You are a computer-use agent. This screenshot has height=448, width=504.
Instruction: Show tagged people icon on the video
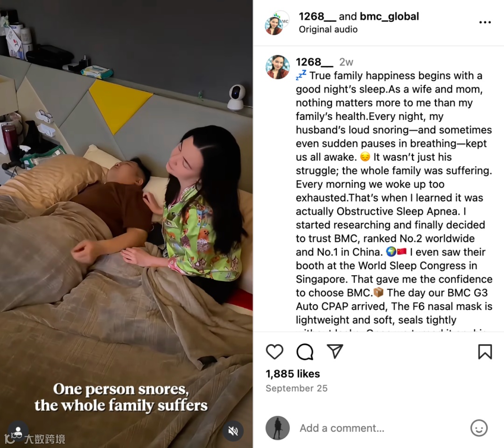18,431
